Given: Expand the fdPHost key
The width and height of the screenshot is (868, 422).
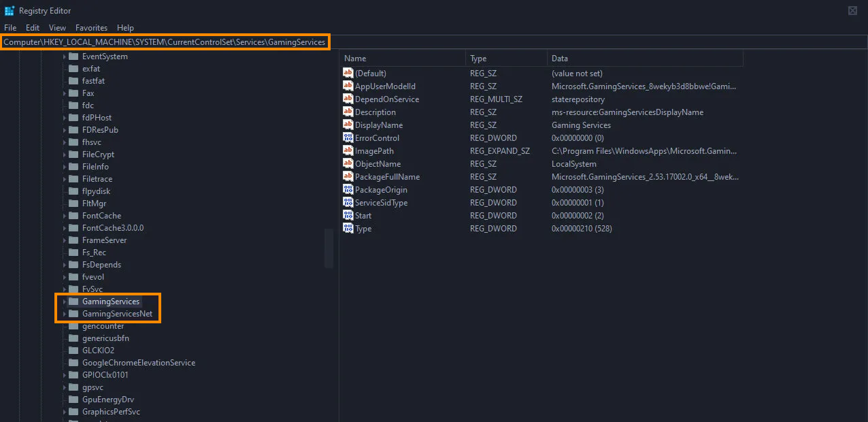Looking at the screenshot, I should [65, 118].
